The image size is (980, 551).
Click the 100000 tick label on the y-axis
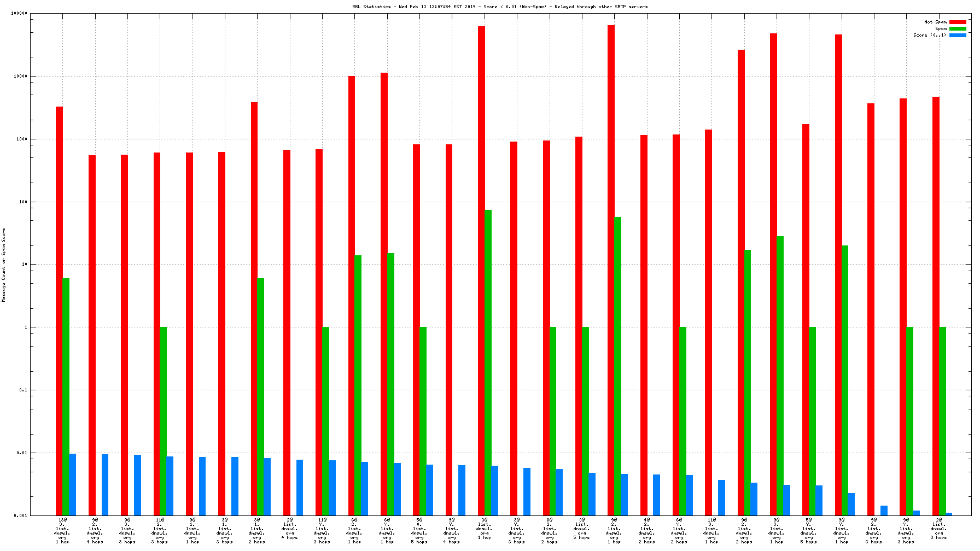[19, 14]
